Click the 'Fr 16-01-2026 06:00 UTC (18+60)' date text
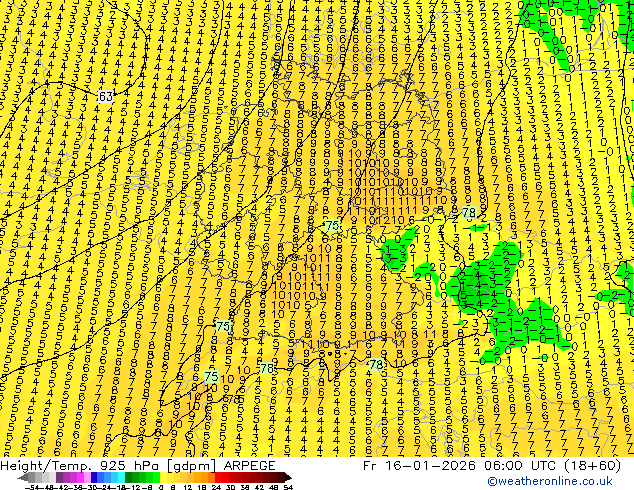The width and height of the screenshot is (634, 490). coord(492,465)
